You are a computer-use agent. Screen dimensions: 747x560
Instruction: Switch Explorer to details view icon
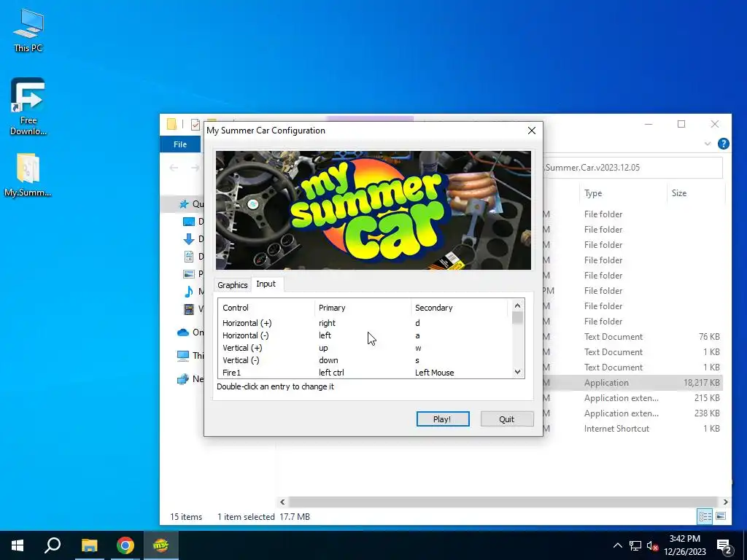coord(705,516)
